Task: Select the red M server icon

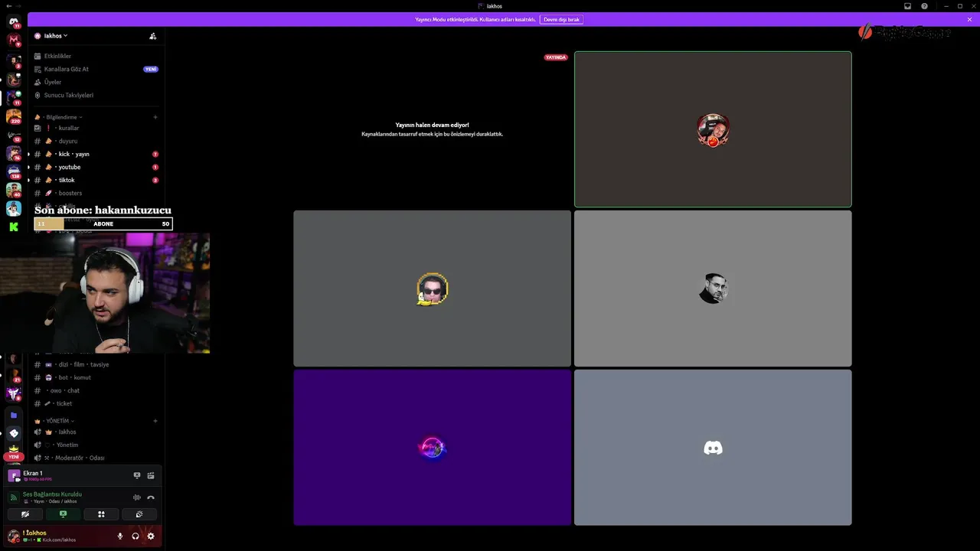Action: pyautogui.click(x=14, y=40)
